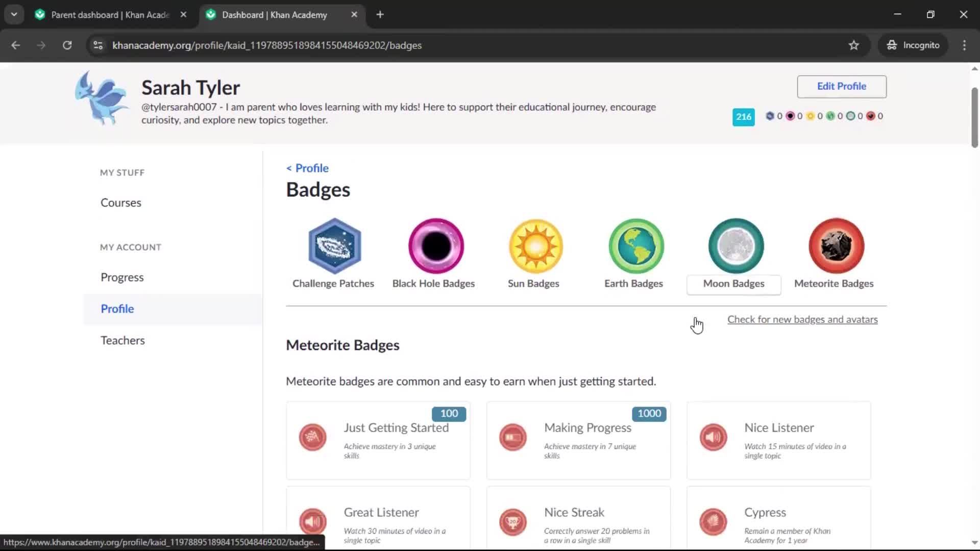This screenshot has width=980, height=551.
Task: Close the Parent dashboard tab
Action: tap(183, 15)
